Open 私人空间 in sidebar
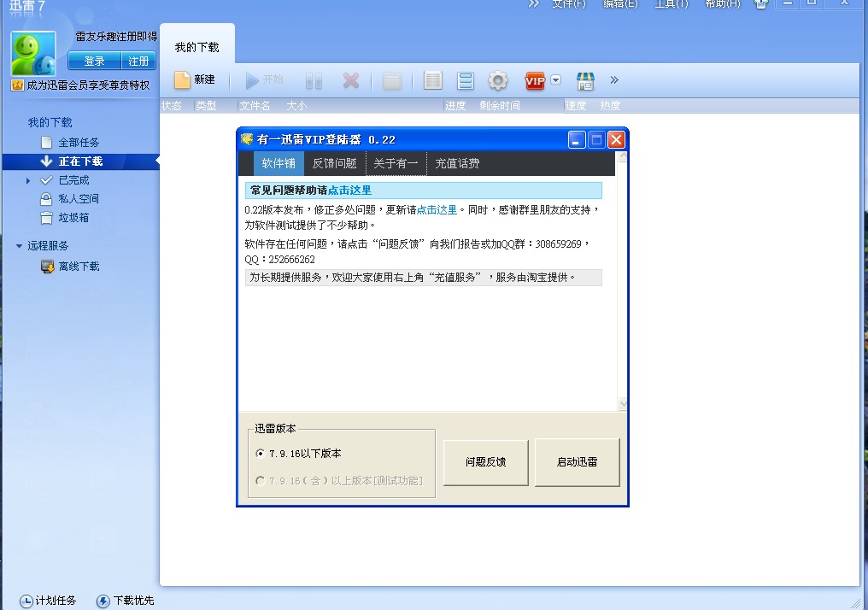868x610 pixels. pos(79,199)
